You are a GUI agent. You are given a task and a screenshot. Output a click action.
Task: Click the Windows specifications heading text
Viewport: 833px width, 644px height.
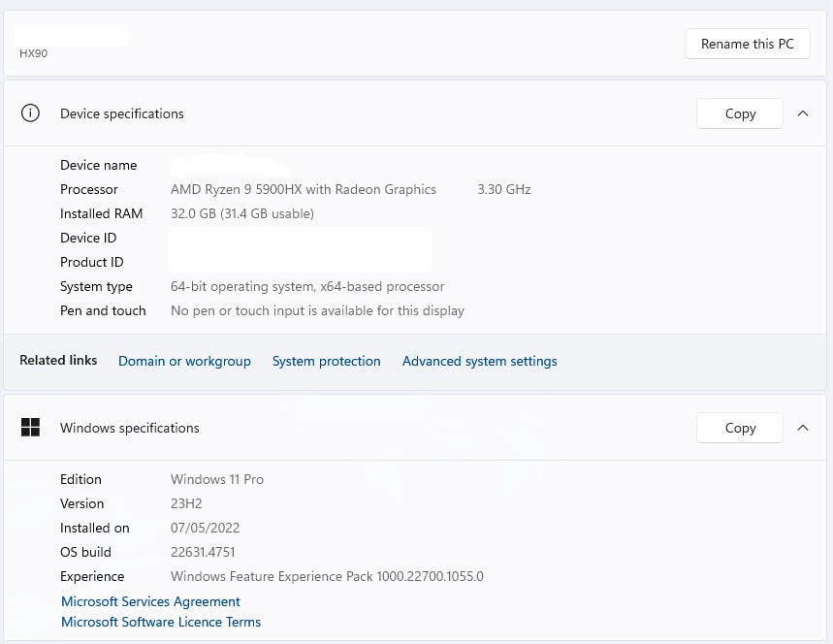pos(130,428)
